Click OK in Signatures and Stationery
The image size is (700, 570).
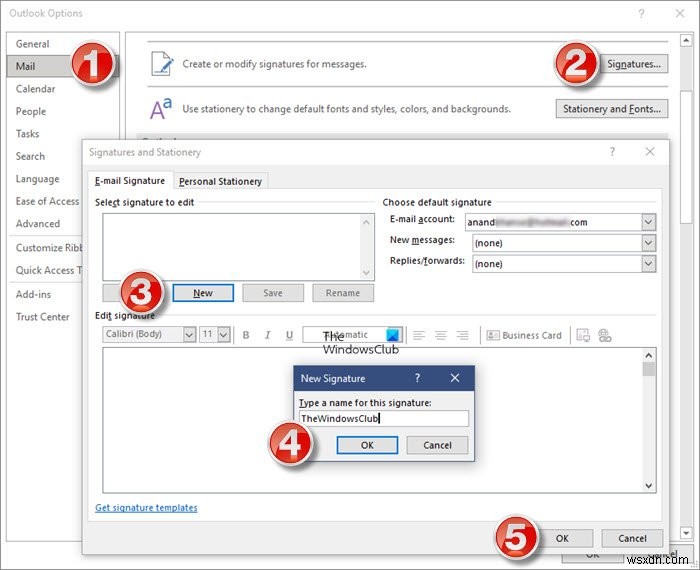click(x=562, y=538)
